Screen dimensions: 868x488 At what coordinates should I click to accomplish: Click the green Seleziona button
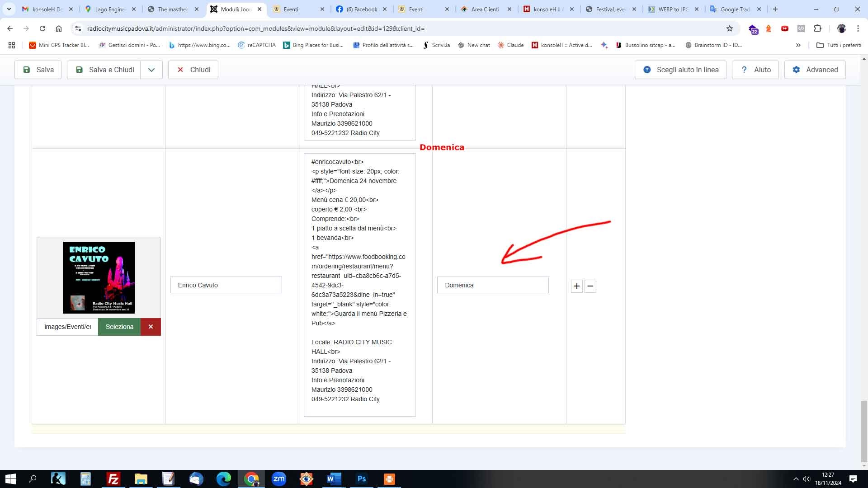click(x=119, y=327)
